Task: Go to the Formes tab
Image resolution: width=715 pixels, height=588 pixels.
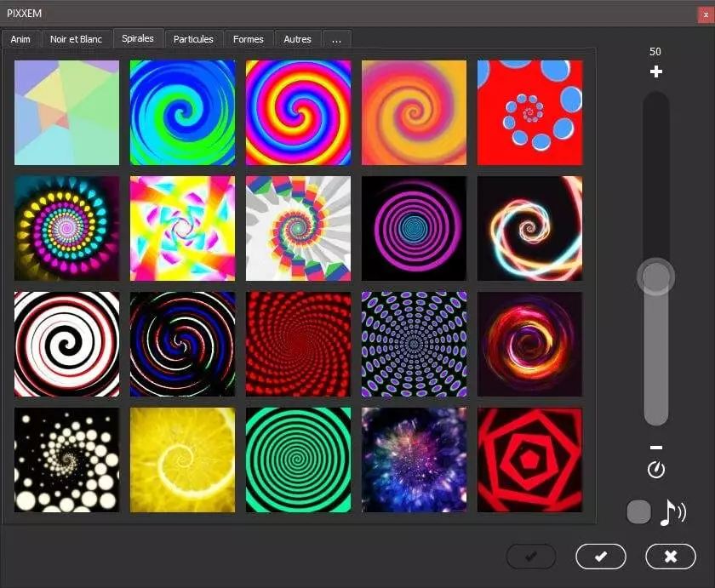Action: click(249, 39)
